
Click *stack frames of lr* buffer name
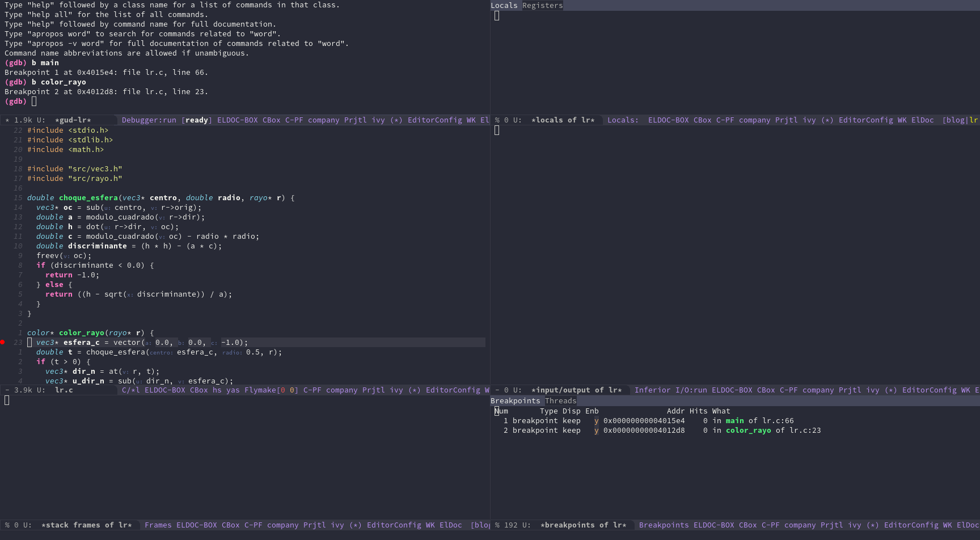pyautogui.click(x=87, y=525)
